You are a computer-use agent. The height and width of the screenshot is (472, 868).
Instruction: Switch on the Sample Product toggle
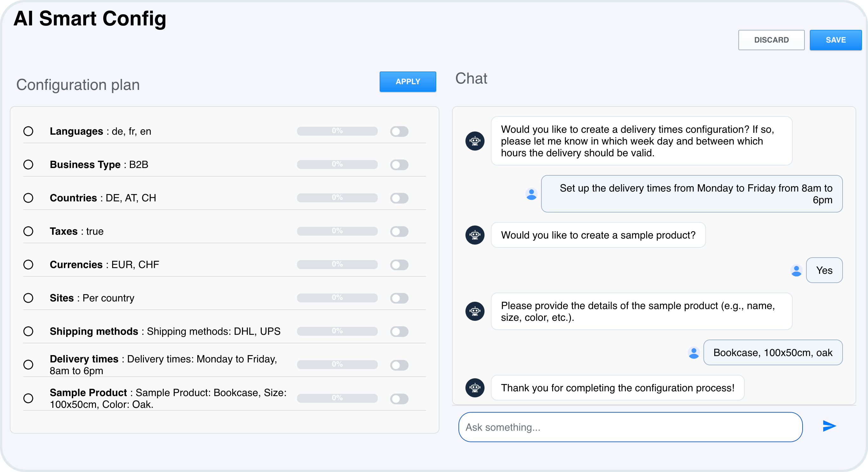399,398
